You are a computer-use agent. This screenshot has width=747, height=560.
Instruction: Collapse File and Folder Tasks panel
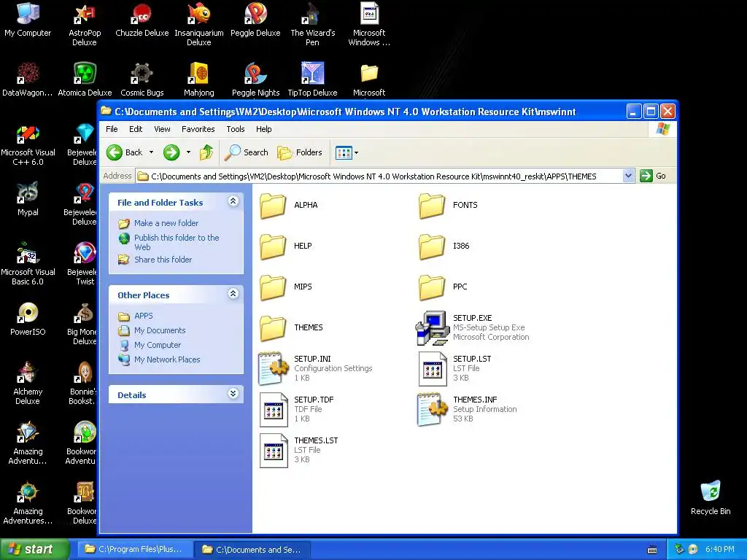(x=233, y=201)
